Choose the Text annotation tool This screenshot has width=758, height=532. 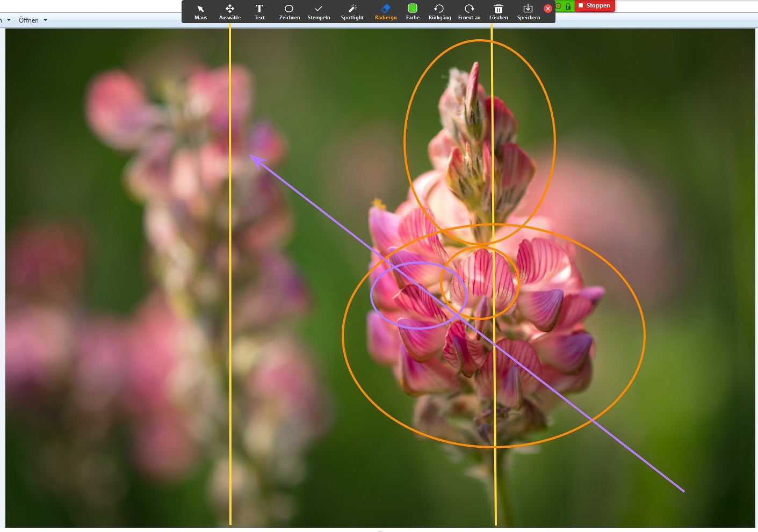(x=259, y=12)
